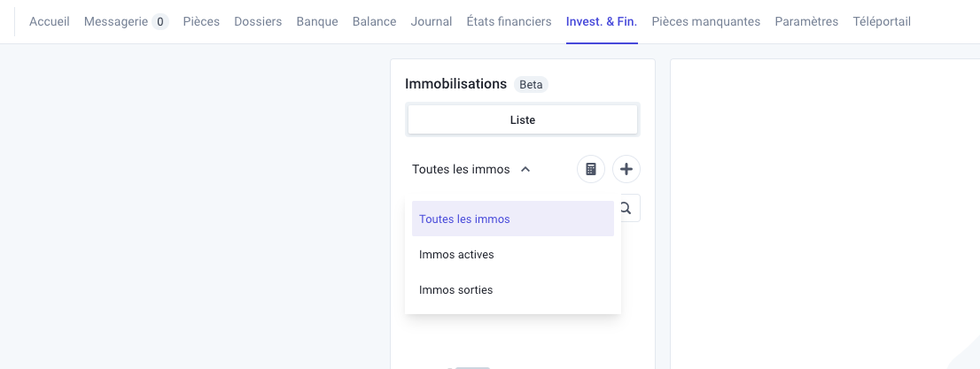
Task: Click the Messagerie unread count badge
Action: (x=160, y=22)
